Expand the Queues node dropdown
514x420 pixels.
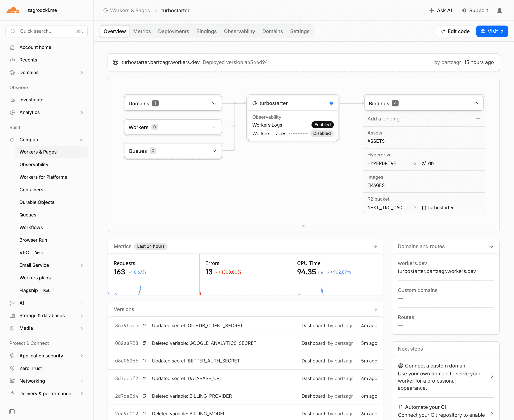[214, 151]
